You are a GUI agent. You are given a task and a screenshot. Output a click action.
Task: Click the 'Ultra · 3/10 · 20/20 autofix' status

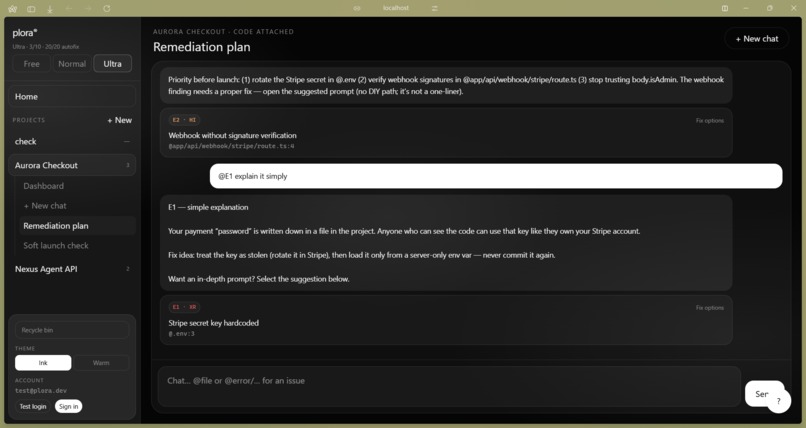coord(46,47)
